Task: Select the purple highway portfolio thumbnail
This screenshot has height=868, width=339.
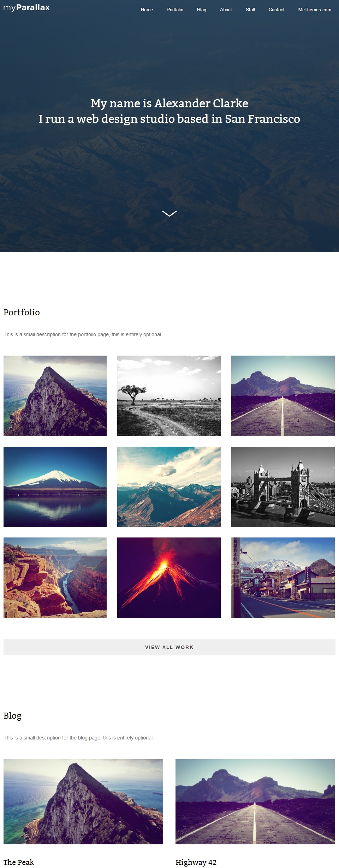Action: (283, 396)
